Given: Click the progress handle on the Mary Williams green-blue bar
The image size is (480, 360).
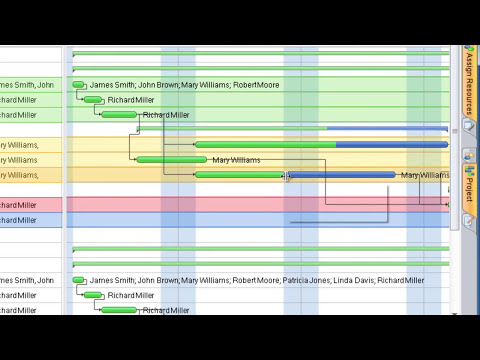Looking at the screenshot, I should pyautogui.click(x=286, y=176).
